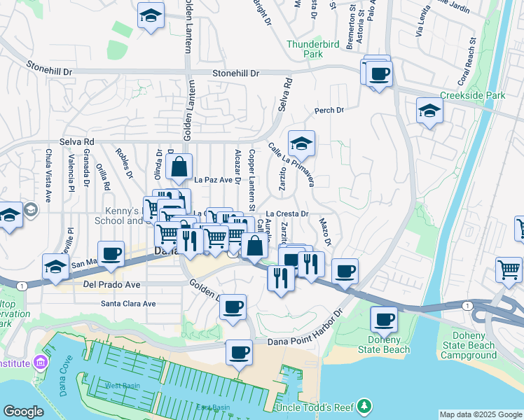Select the cafe marker on Stonehill Dr
The width and height of the screenshot is (524, 420).
point(379,75)
